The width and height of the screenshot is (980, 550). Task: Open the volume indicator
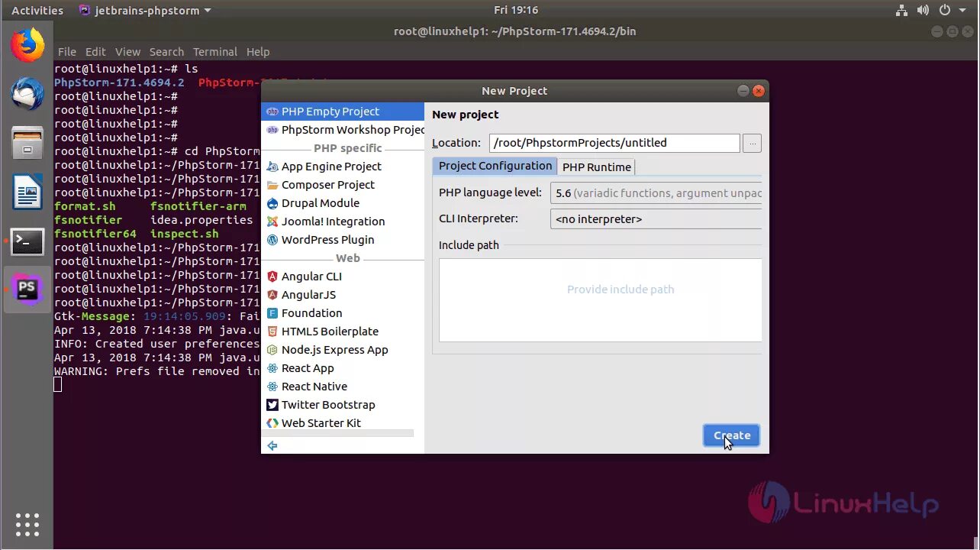923,10
